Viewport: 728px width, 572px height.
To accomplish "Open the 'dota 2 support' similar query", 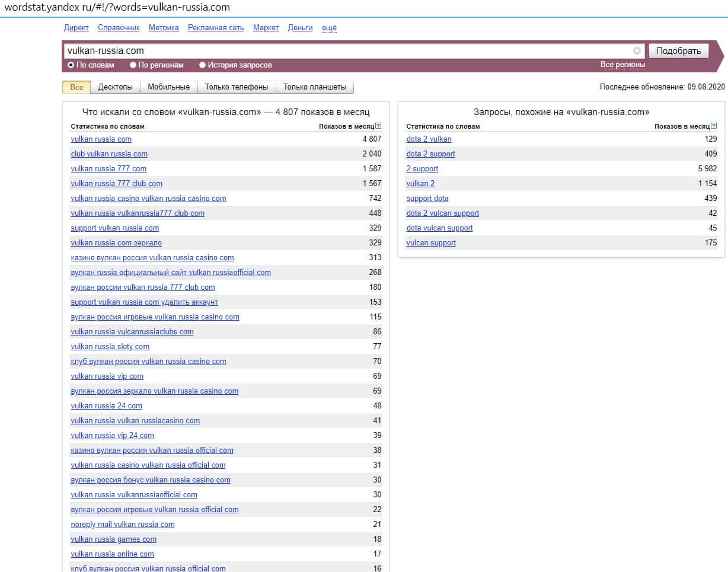I will [x=430, y=154].
